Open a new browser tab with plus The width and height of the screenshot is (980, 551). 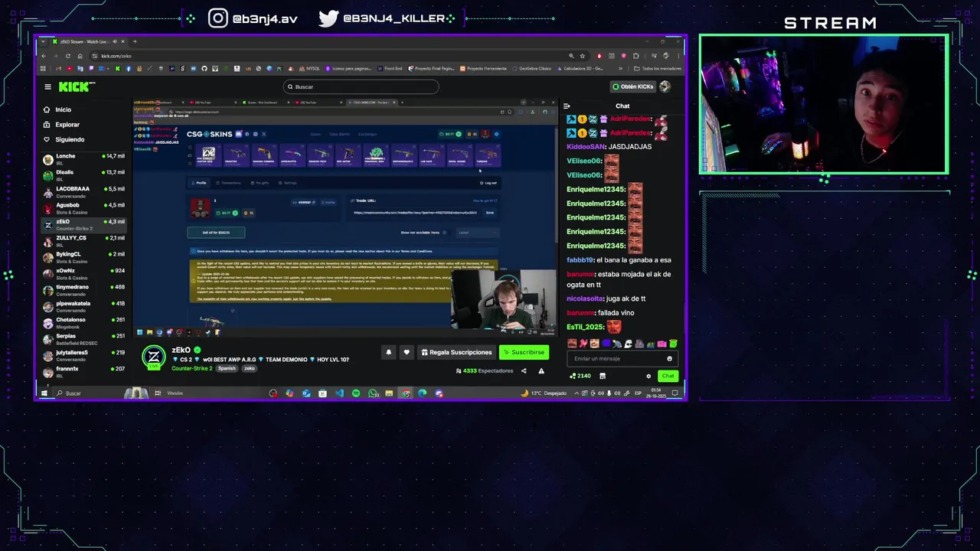coord(135,41)
